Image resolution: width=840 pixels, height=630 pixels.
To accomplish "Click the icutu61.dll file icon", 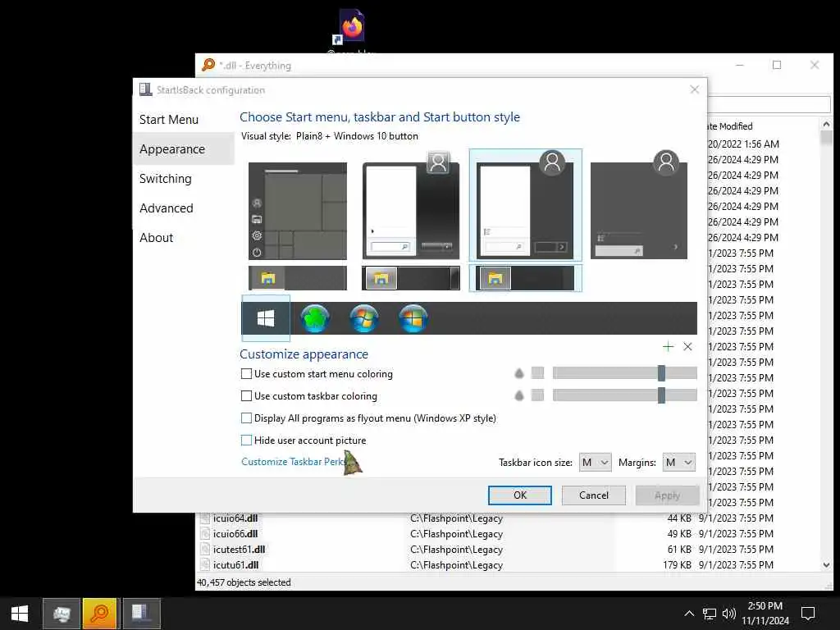I will tap(204, 564).
